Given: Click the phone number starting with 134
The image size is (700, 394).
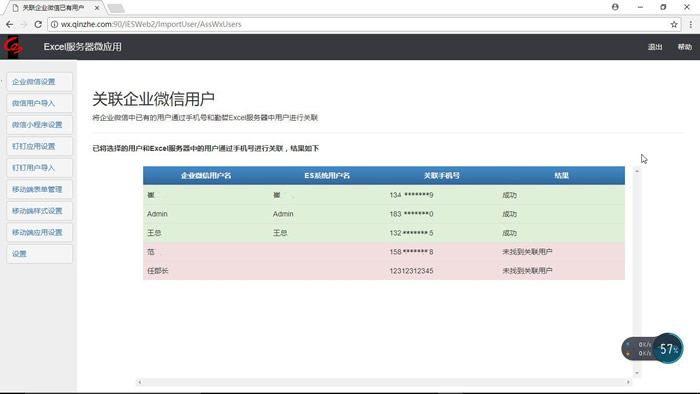Looking at the screenshot, I should [x=411, y=195].
